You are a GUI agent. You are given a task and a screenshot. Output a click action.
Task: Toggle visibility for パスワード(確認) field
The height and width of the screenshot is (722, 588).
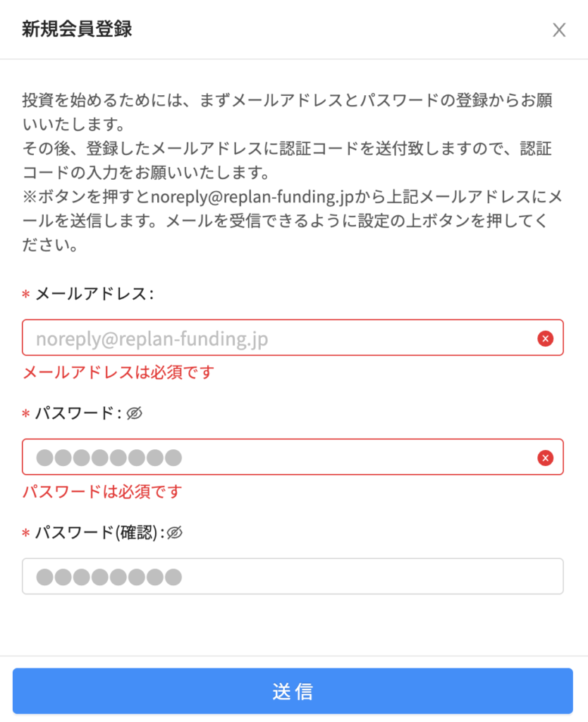pyautogui.click(x=175, y=533)
